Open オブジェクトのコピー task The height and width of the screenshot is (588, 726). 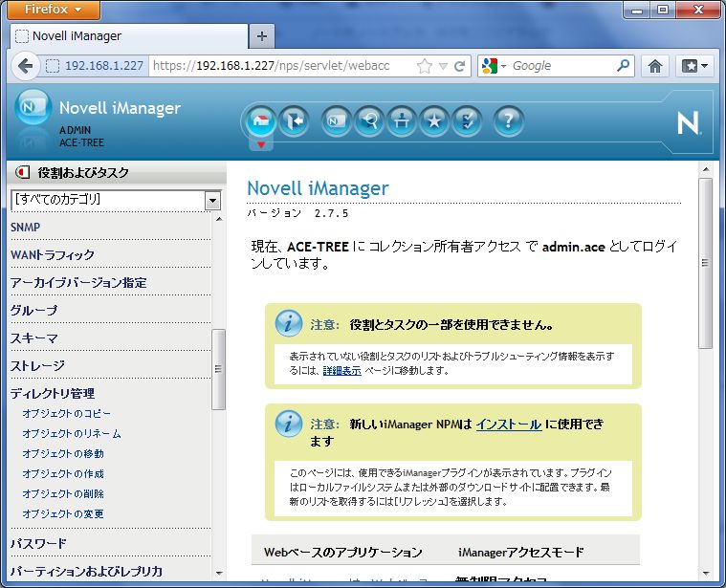pyautogui.click(x=67, y=414)
